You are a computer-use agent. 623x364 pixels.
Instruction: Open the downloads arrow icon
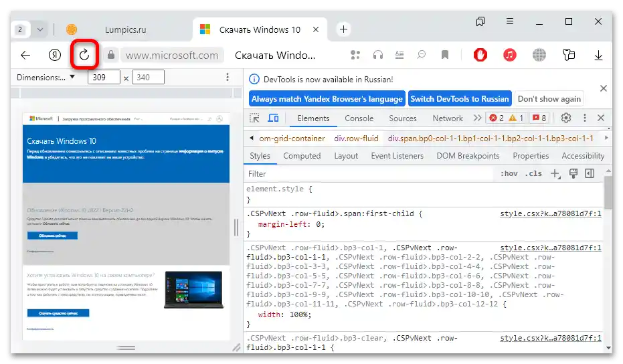click(598, 56)
